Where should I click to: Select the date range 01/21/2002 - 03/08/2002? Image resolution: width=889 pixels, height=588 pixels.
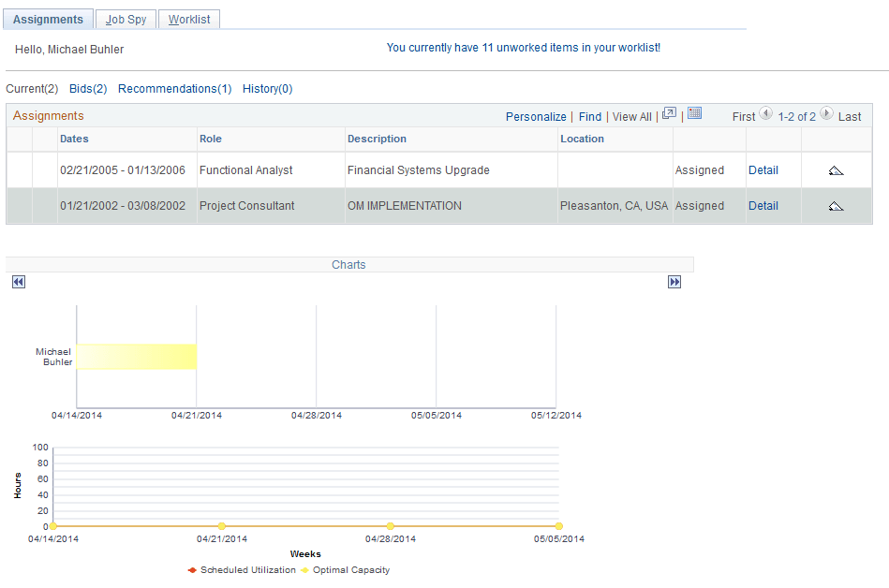(123, 206)
